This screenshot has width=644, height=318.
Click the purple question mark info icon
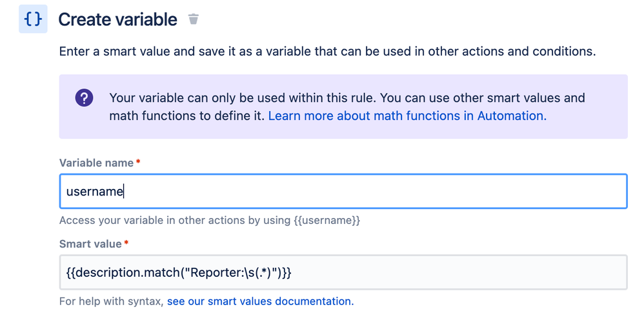(84, 99)
